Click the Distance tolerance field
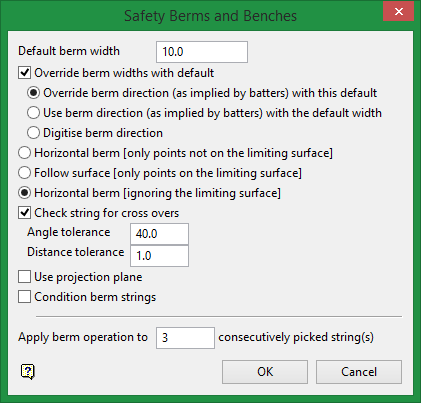This screenshot has width=421, height=403. (159, 256)
